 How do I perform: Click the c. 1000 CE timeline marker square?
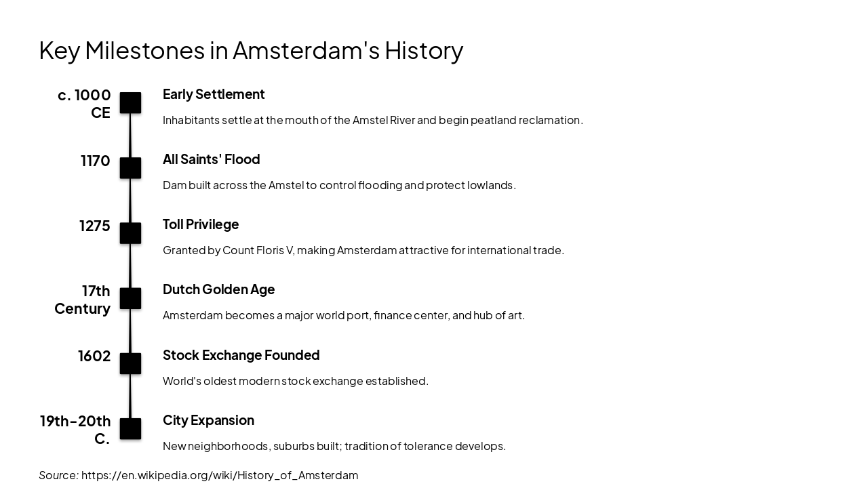click(x=130, y=103)
